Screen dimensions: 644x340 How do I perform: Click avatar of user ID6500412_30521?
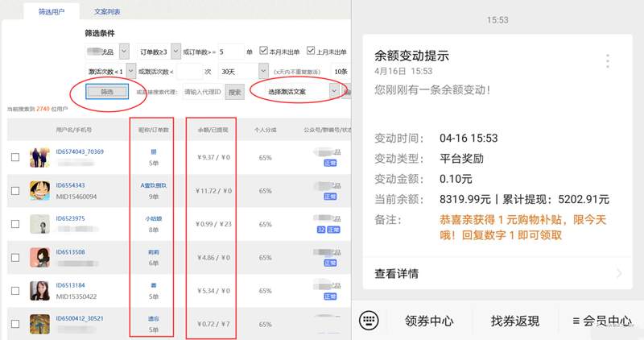click(39, 324)
